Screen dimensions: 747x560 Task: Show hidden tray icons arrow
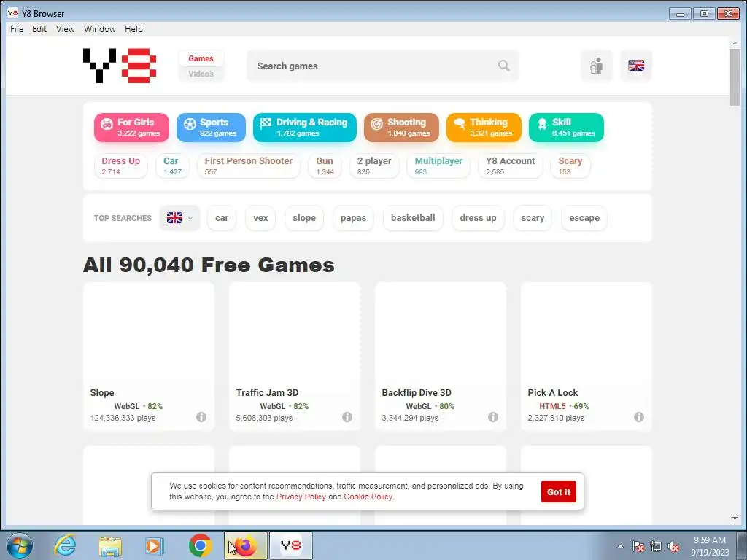coord(620,546)
